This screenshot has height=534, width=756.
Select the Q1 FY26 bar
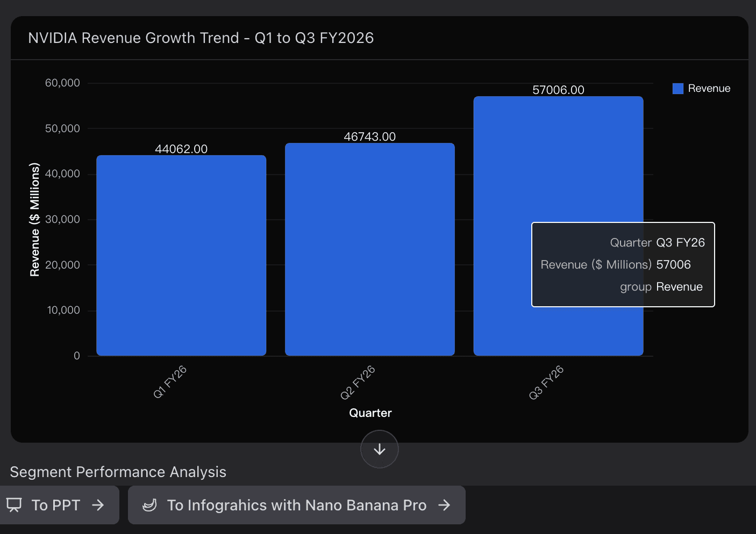[x=181, y=255]
